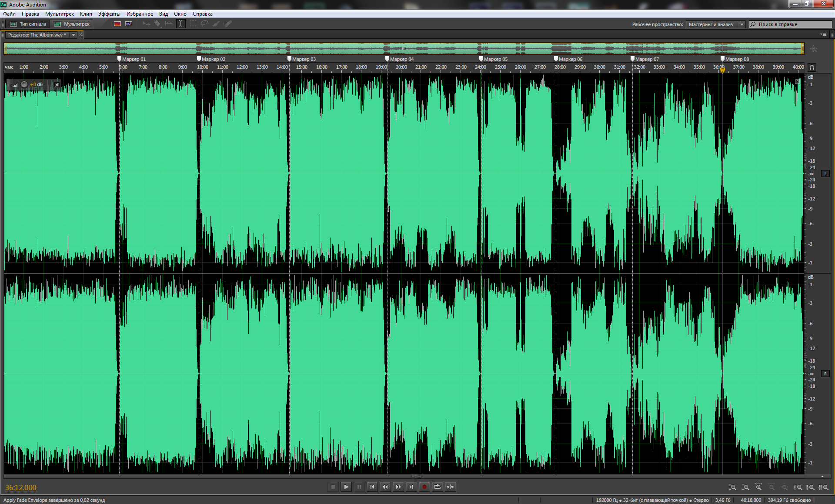Image resolution: width=835 pixels, height=504 pixels.
Task: Select the Time Selection tool
Action: (x=181, y=24)
